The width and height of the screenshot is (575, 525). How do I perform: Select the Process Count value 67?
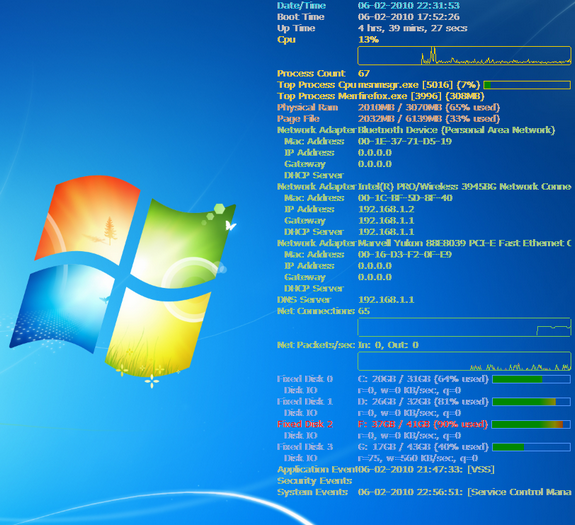[364, 73]
